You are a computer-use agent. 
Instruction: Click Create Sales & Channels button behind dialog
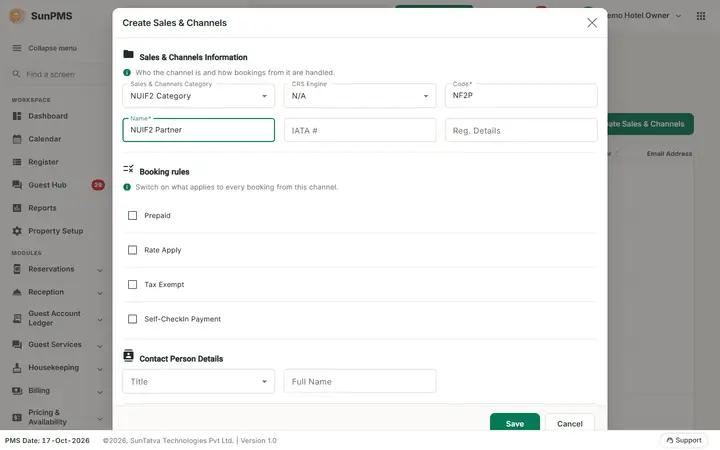click(x=650, y=124)
